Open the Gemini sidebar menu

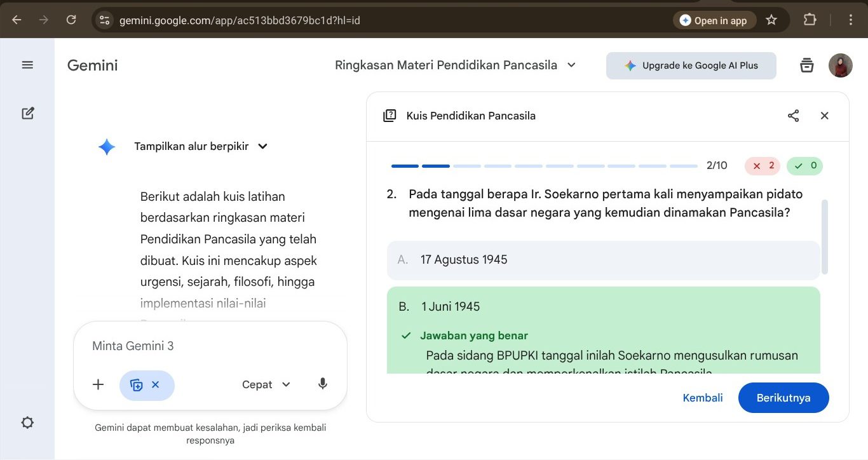click(27, 64)
